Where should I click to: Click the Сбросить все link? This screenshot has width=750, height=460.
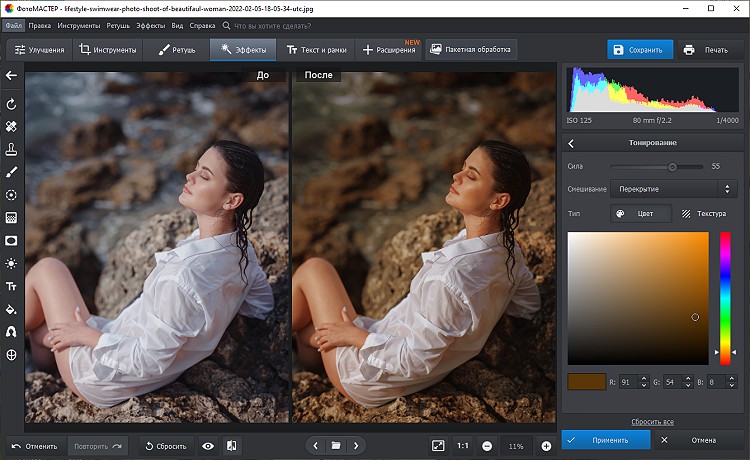coord(651,422)
